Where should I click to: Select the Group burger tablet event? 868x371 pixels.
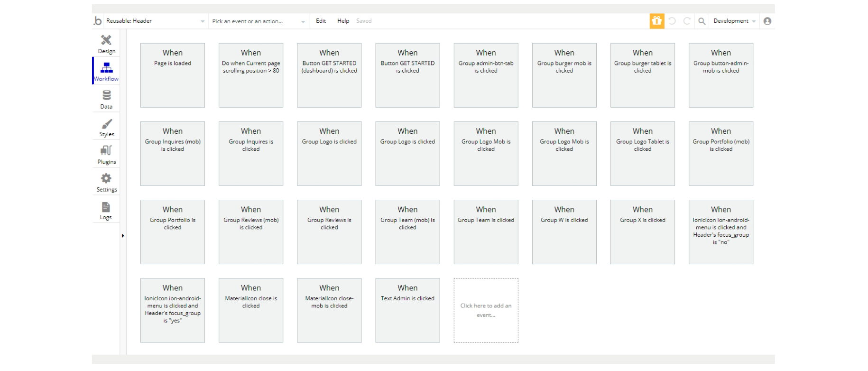[643, 75]
